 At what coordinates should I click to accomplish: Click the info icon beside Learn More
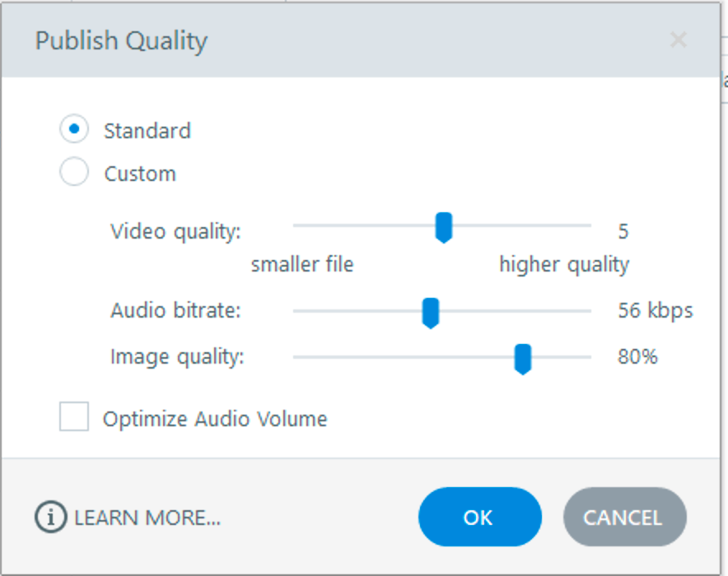pyautogui.click(x=50, y=517)
